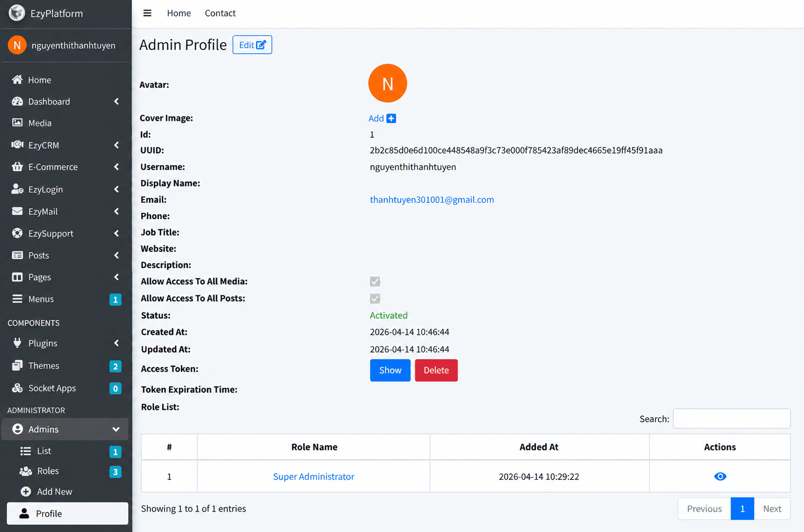This screenshot has width=804, height=532.
Task: Click the Themes icon in sidebar
Action: [17, 366]
